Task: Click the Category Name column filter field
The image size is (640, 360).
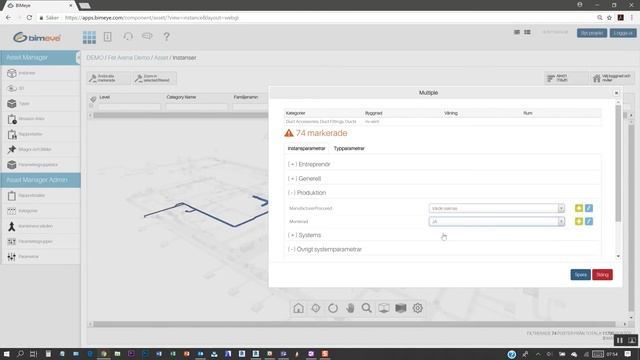Action: pyautogui.click(x=197, y=107)
